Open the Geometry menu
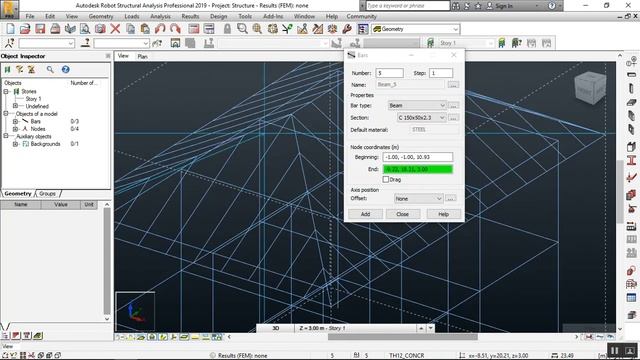Viewport: 640px width, 360px height. point(101,16)
